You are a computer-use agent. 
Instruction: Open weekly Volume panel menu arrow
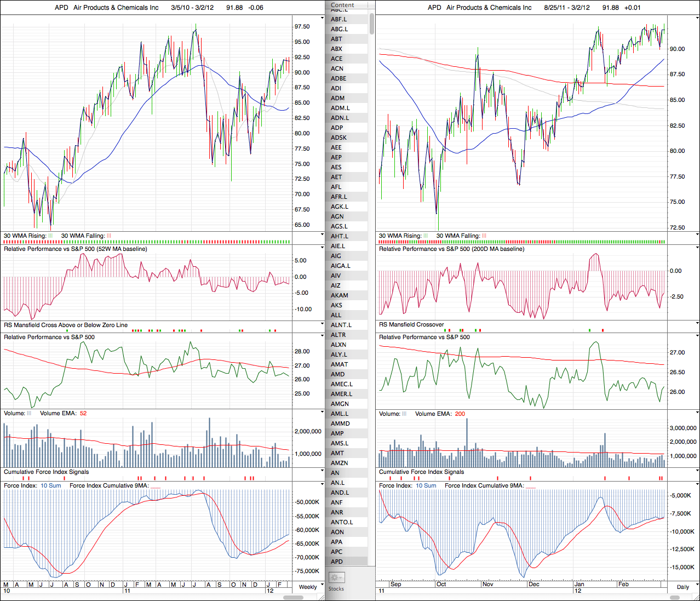point(322,412)
